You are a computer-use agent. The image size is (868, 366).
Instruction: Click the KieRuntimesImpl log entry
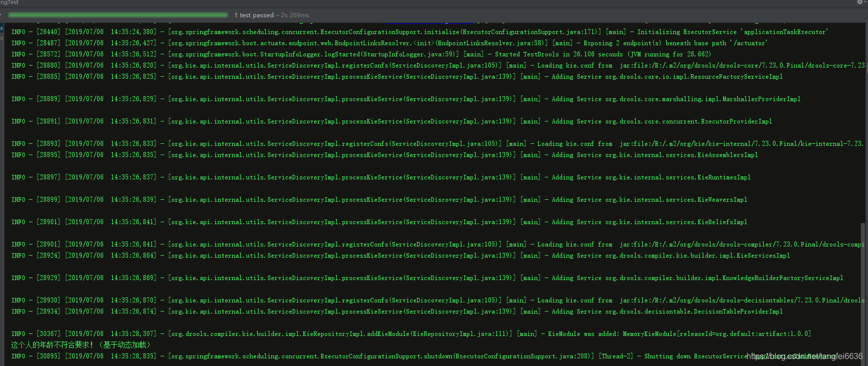pyautogui.click(x=381, y=177)
